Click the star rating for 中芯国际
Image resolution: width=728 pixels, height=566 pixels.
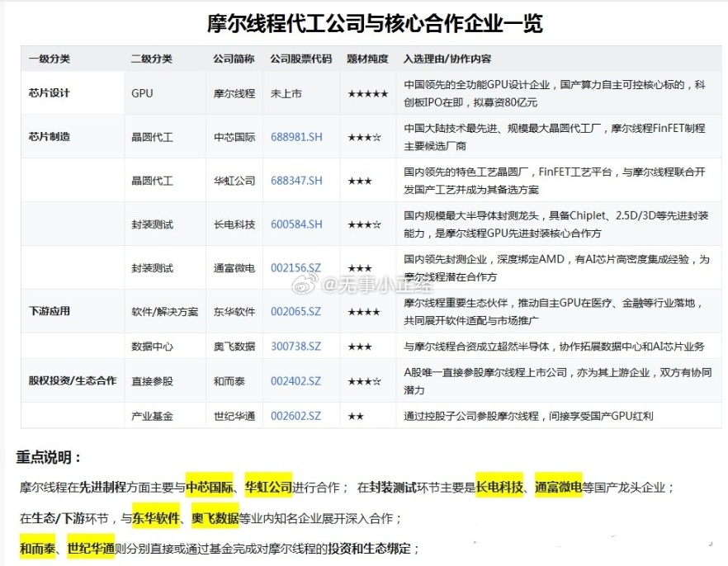point(365,137)
